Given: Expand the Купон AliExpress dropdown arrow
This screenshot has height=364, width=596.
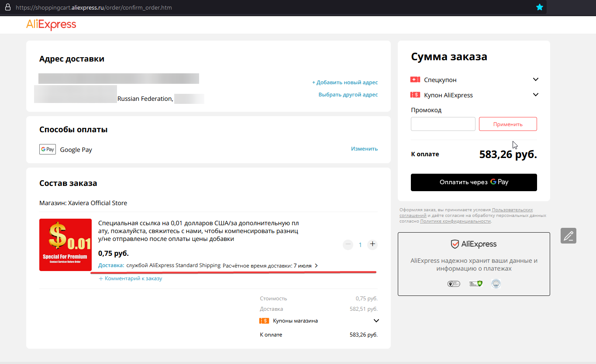Looking at the screenshot, I should click(536, 95).
